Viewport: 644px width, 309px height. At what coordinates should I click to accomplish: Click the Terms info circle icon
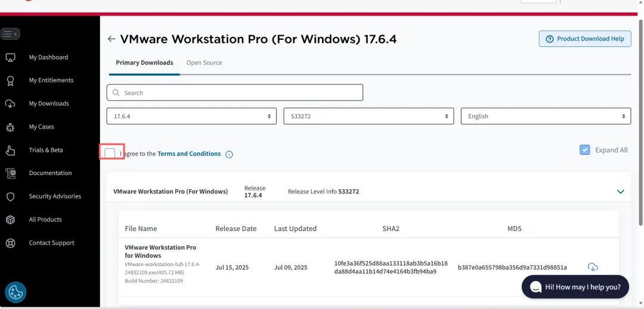point(229,155)
